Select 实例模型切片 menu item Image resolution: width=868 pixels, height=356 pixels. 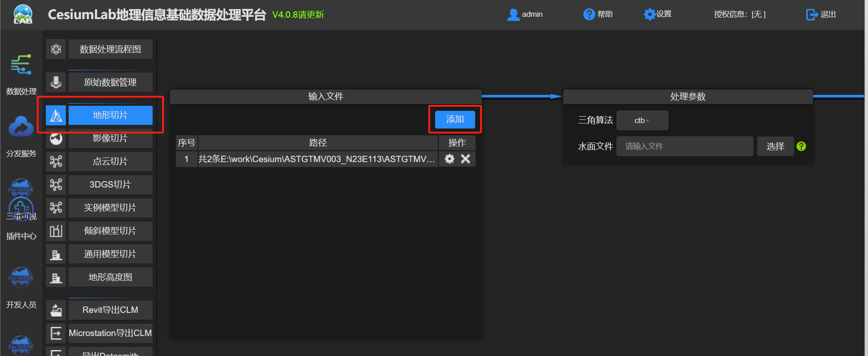[x=110, y=208]
